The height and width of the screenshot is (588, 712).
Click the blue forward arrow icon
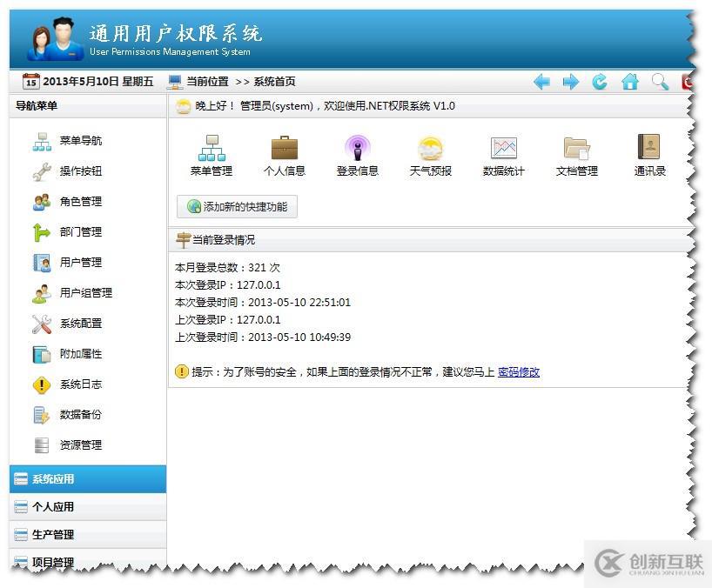[x=571, y=82]
